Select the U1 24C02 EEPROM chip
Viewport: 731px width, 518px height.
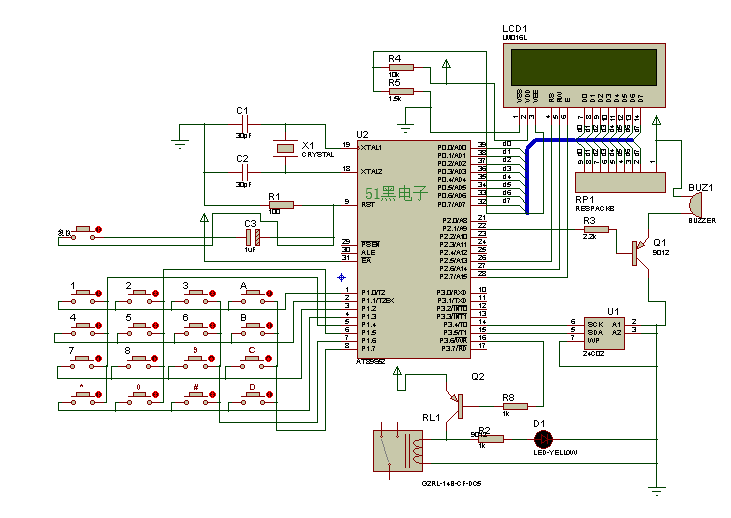pos(604,332)
